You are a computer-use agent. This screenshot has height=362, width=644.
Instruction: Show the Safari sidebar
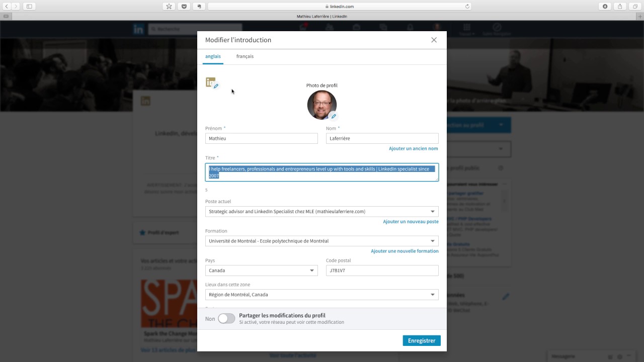(29, 7)
